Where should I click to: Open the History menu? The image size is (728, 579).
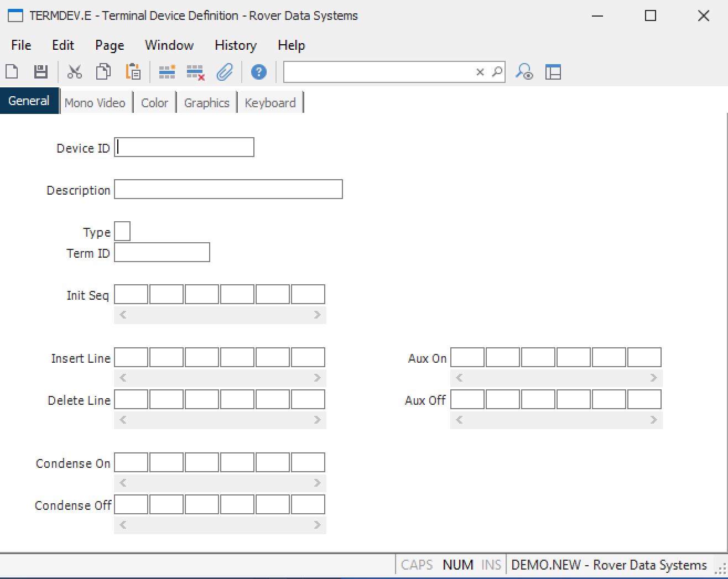click(x=235, y=45)
